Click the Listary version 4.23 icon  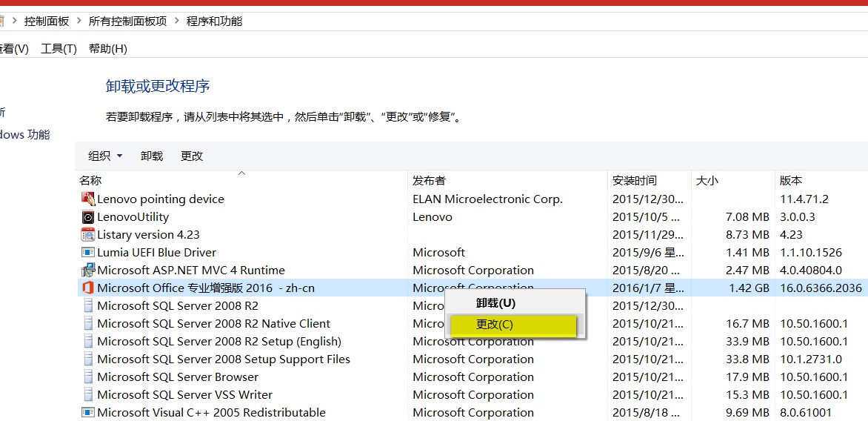click(x=88, y=234)
